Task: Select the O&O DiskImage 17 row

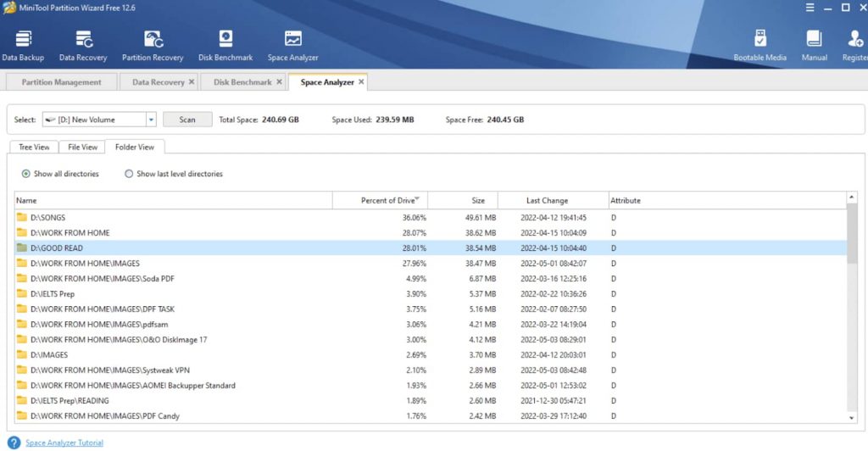Action: click(x=431, y=339)
